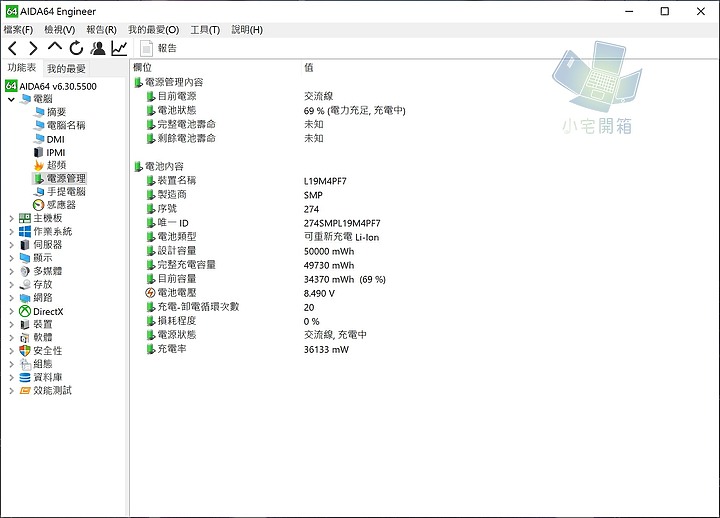Go back with the left arrow toolbar icon

click(12, 48)
